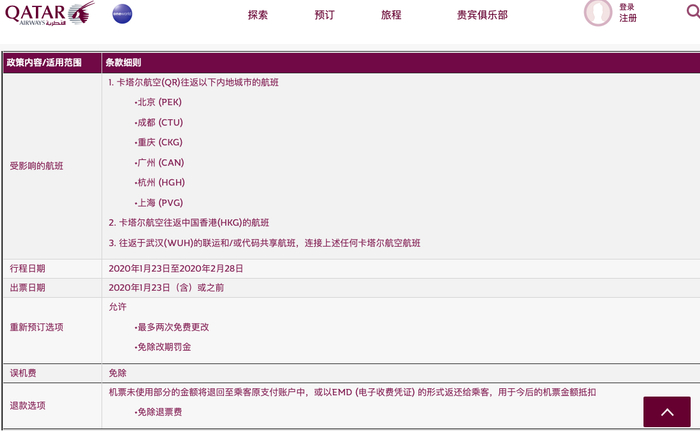This screenshot has height=431, width=700.
Task: Click the 免除 value in 误机费 row
Action: coord(117,373)
